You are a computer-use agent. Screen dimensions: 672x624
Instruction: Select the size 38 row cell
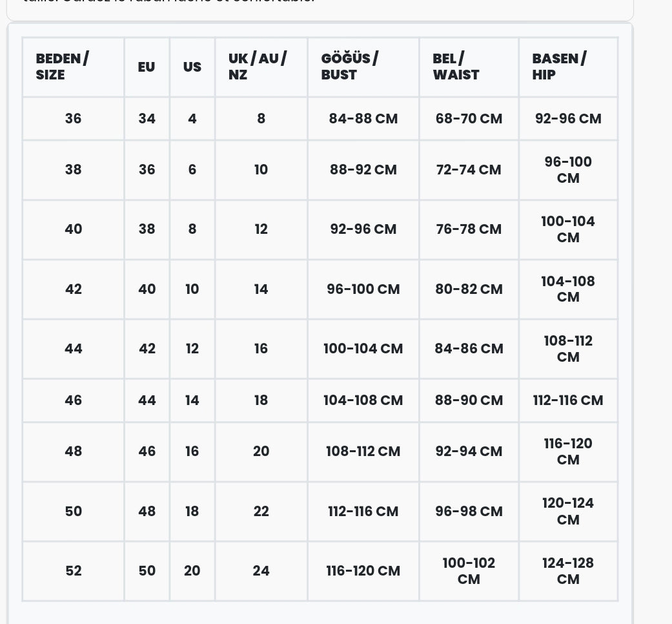pyautogui.click(x=74, y=170)
